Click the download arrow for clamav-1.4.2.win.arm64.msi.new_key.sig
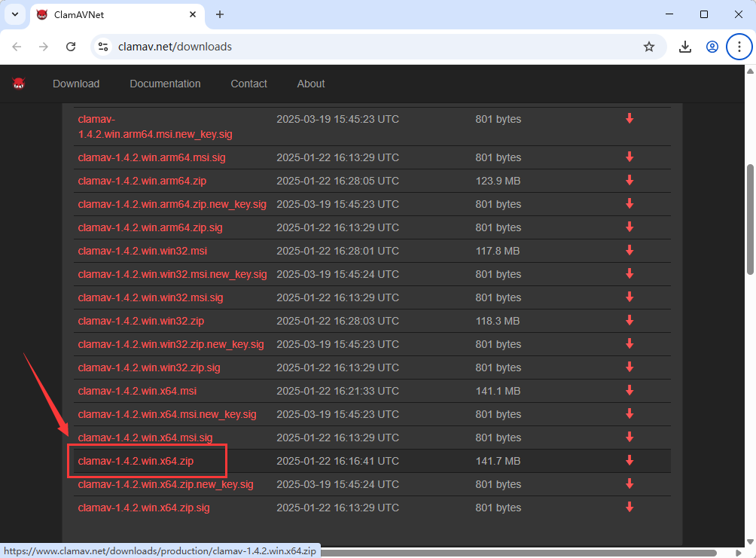 click(629, 119)
